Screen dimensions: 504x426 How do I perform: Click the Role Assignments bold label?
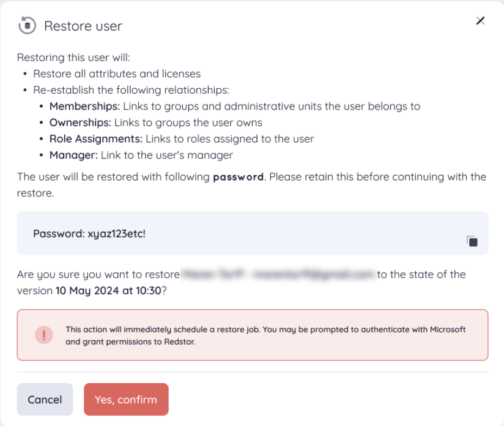(96, 139)
